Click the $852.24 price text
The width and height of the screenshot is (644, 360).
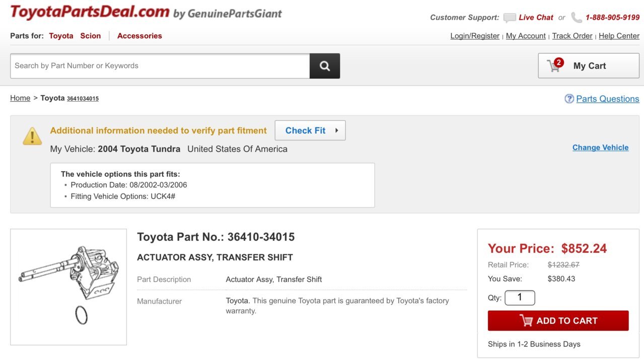click(584, 248)
